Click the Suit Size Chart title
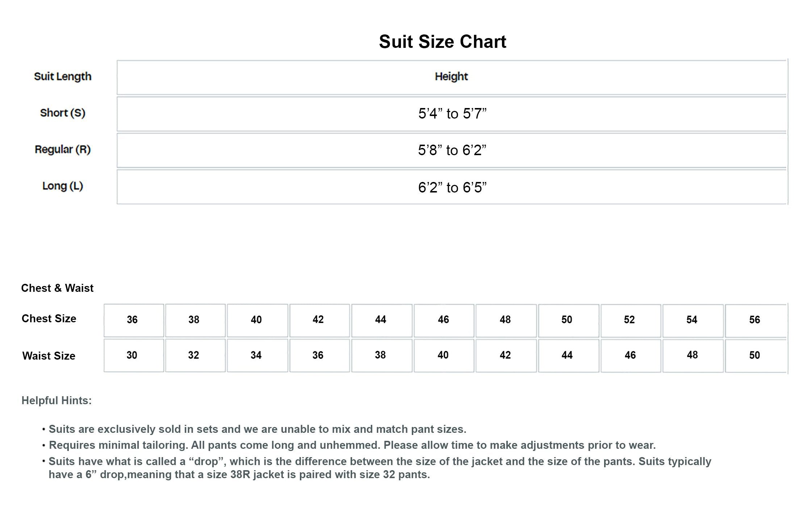The height and width of the screenshot is (522, 812). pos(442,42)
